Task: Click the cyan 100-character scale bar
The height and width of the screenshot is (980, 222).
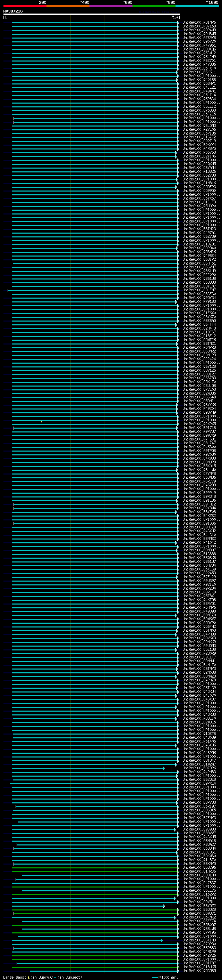Action: click(x=155, y=977)
